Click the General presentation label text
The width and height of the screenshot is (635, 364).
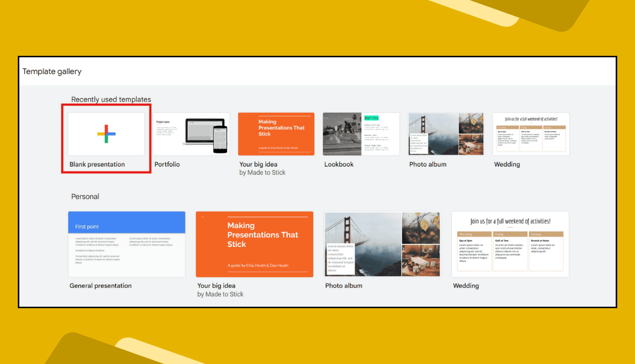[100, 285]
